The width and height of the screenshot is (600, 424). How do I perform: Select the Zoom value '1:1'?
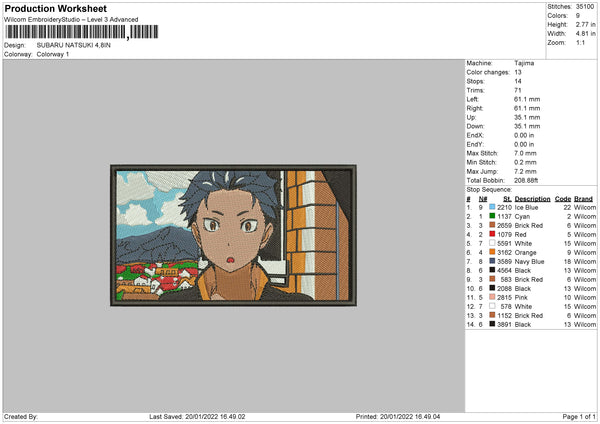tap(580, 42)
